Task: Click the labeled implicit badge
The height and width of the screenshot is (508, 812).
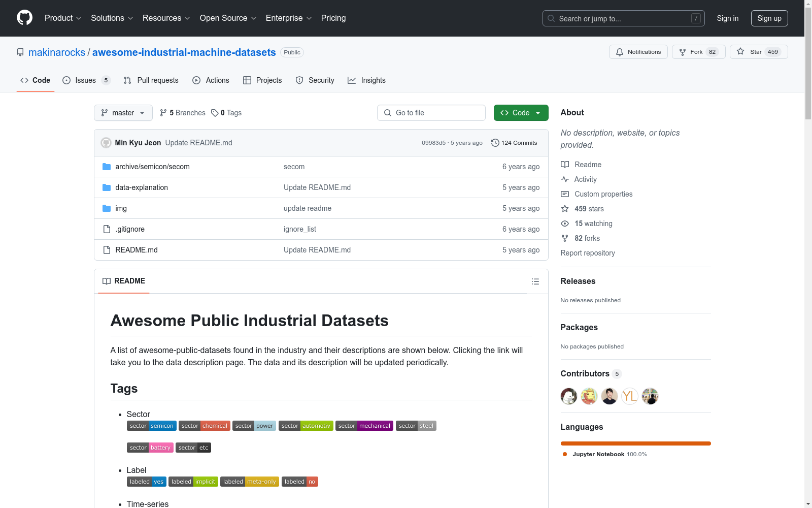Action: 193,482
